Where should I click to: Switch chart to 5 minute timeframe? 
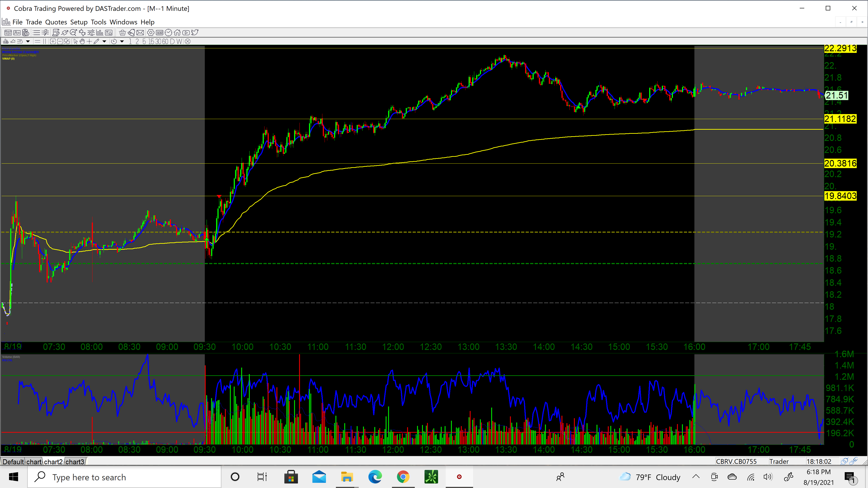pos(144,41)
